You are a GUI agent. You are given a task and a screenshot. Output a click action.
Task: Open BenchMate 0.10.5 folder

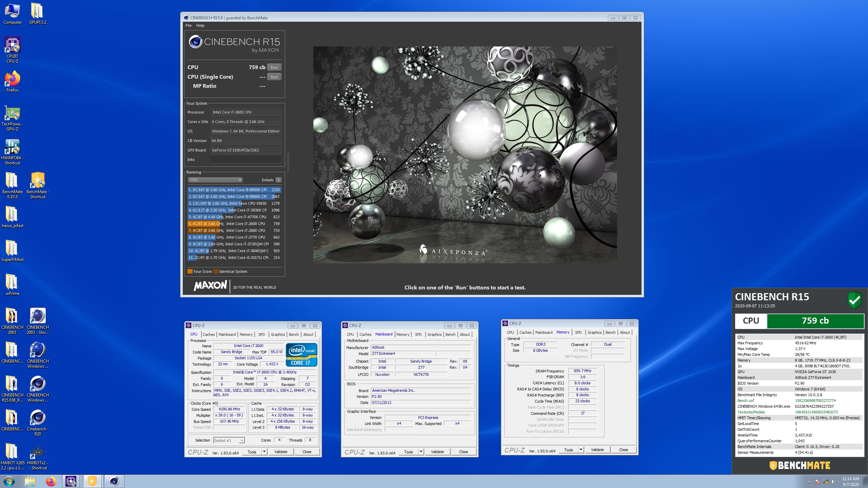13,185
